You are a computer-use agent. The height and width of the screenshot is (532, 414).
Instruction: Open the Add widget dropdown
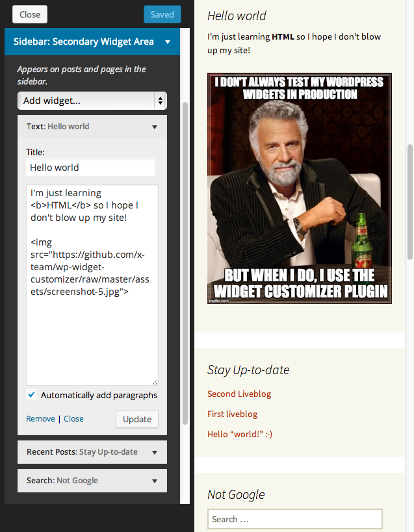(92, 101)
